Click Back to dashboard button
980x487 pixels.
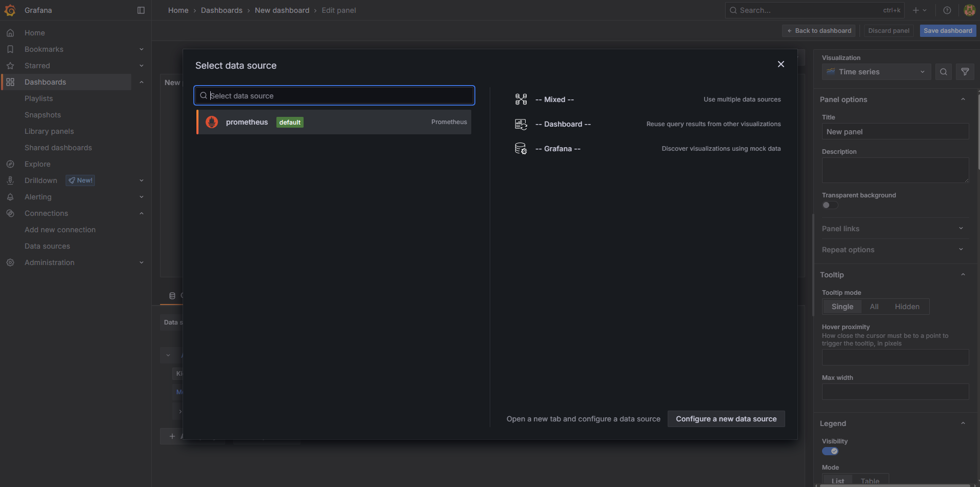[x=819, y=31]
